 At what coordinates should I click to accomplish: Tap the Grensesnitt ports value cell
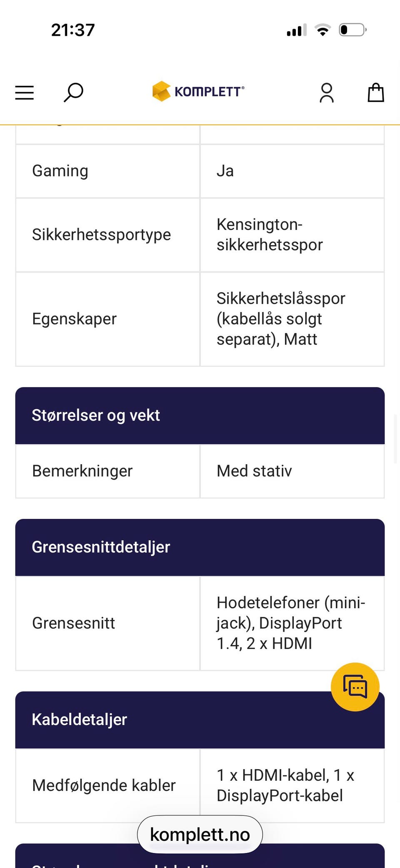291,623
